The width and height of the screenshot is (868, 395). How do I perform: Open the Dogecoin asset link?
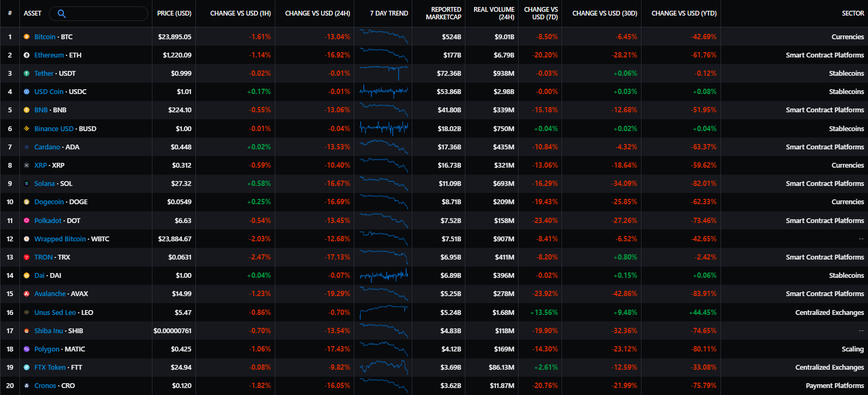[x=49, y=202]
